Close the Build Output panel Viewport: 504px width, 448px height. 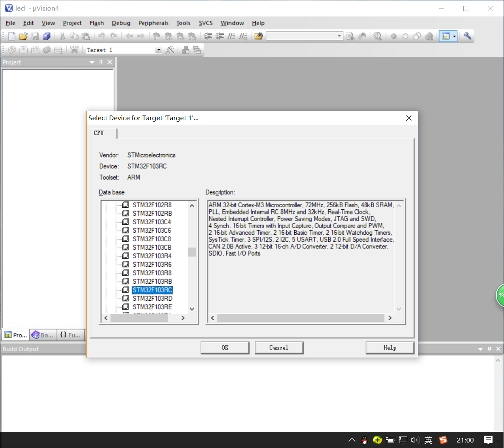click(498, 349)
